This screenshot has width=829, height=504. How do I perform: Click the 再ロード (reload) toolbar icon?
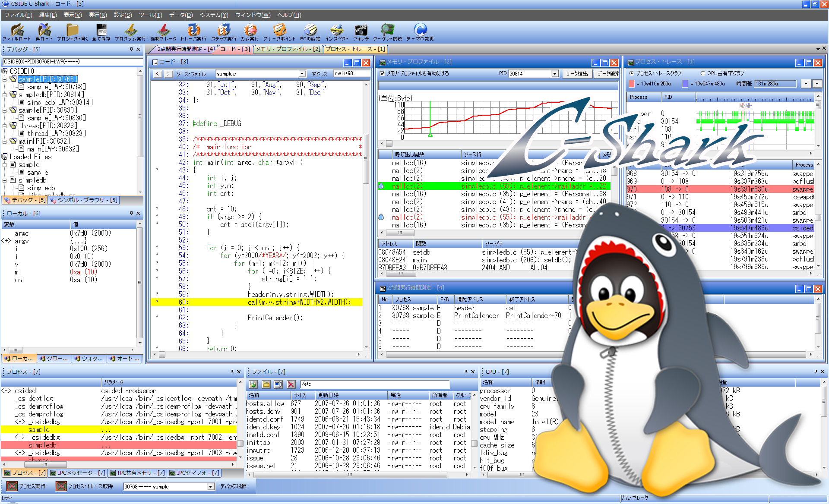point(44,29)
